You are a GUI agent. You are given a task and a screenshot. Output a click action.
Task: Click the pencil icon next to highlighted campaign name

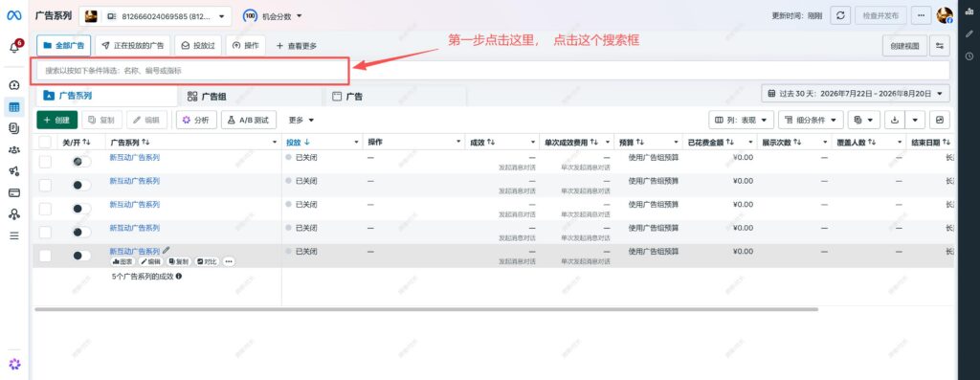tap(166, 250)
